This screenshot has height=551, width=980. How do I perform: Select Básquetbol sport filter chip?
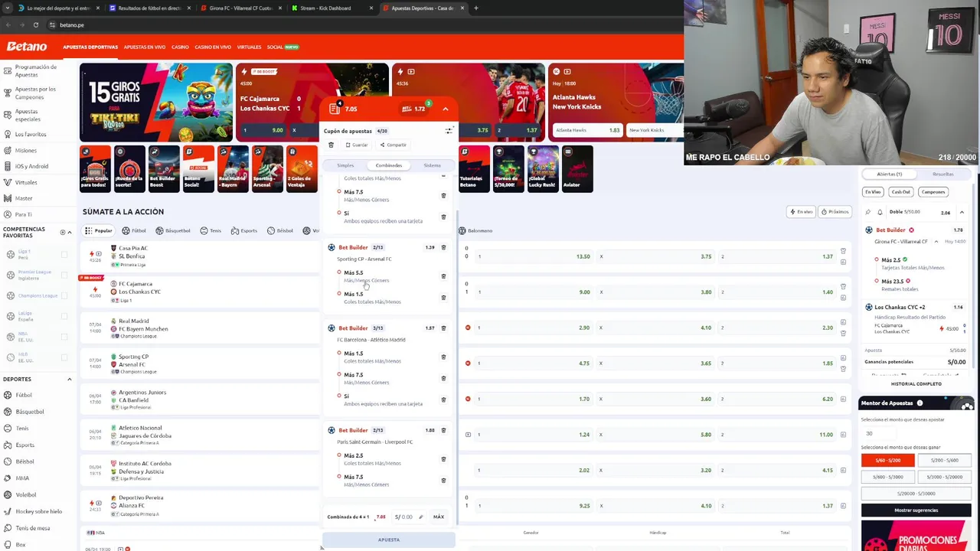[x=173, y=230]
